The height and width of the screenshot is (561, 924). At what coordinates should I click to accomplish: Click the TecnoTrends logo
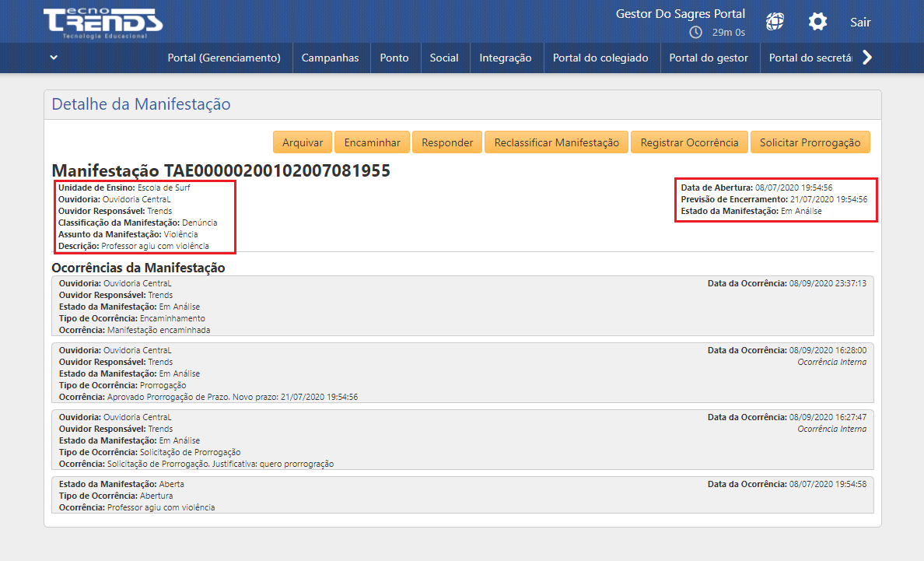(x=103, y=22)
